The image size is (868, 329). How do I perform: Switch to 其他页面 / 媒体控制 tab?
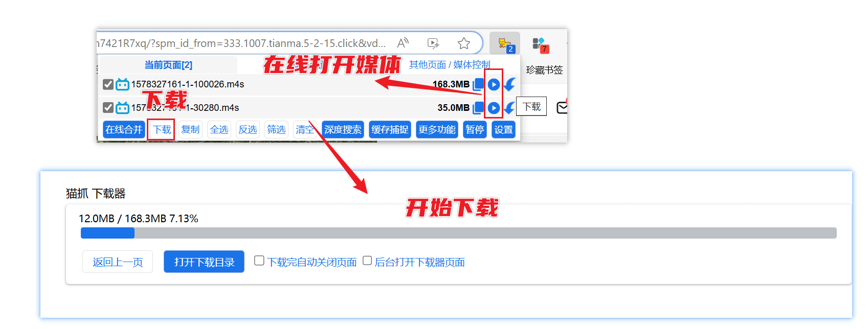(x=450, y=65)
